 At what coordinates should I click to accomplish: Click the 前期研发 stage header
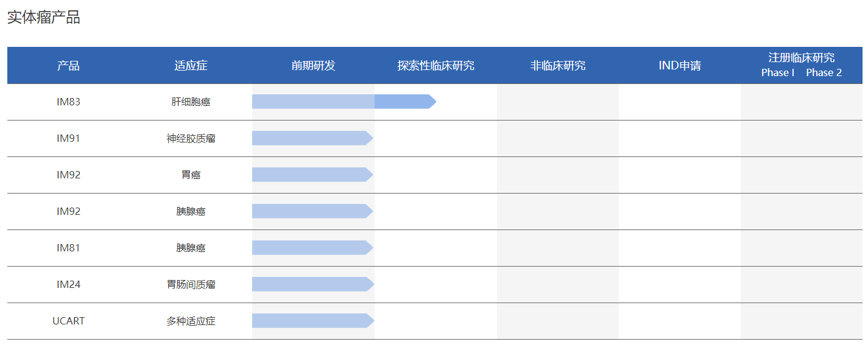coord(313,66)
